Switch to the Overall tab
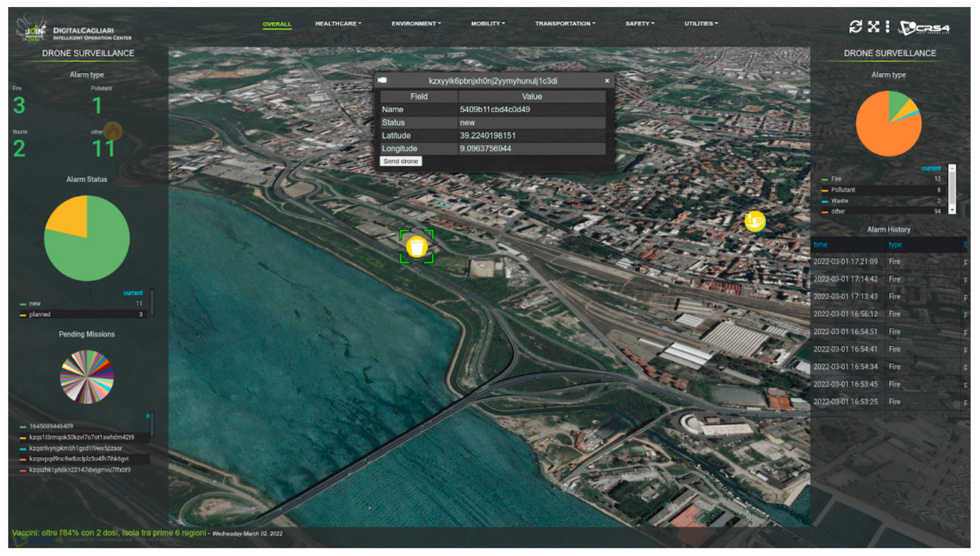 click(277, 24)
